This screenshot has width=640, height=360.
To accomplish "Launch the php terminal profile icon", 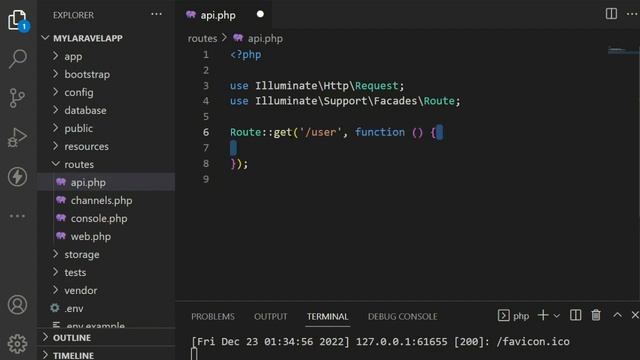I will coord(504,316).
